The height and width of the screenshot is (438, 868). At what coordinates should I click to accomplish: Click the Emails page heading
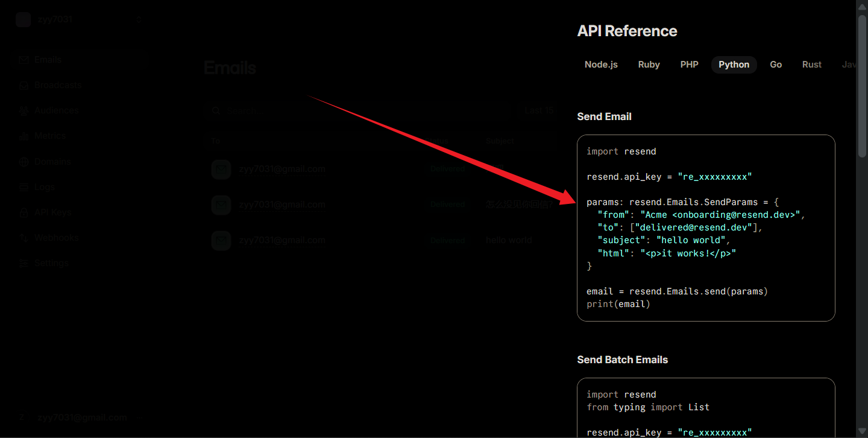click(230, 68)
